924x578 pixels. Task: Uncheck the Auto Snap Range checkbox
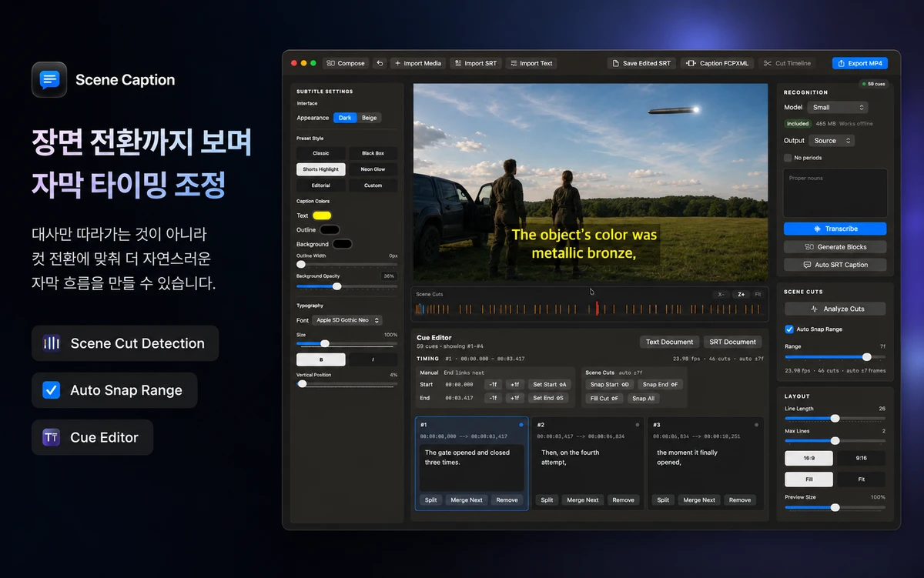788,329
